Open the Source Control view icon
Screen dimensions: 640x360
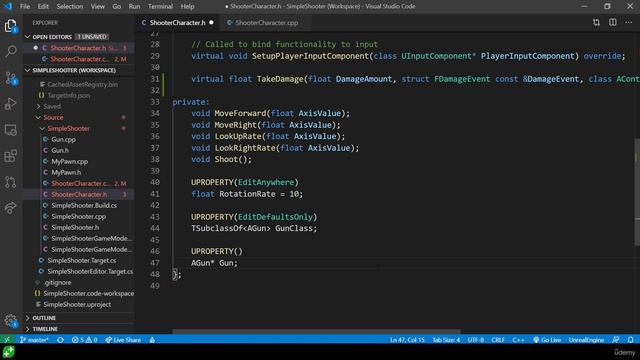pos(11,78)
